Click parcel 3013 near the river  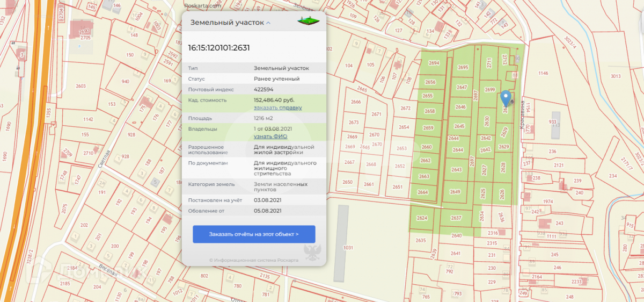click(615, 77)
